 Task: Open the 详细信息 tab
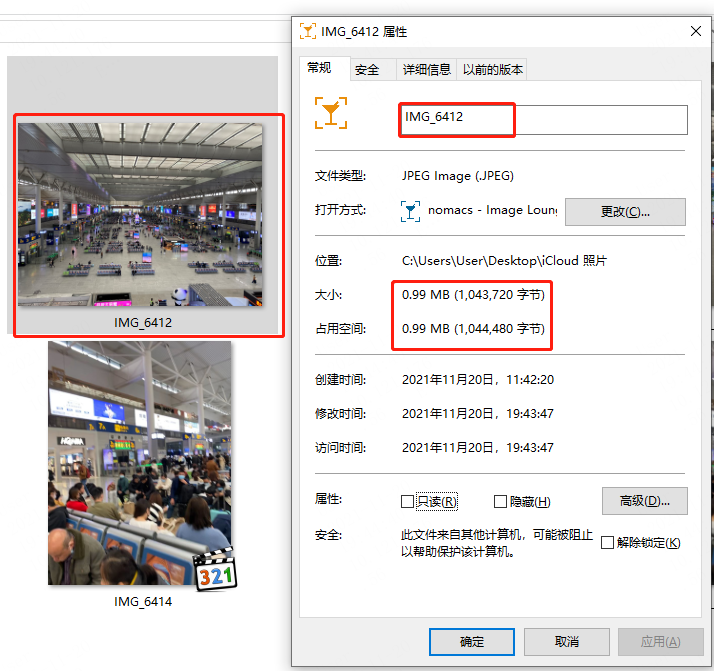pos(426,70)
